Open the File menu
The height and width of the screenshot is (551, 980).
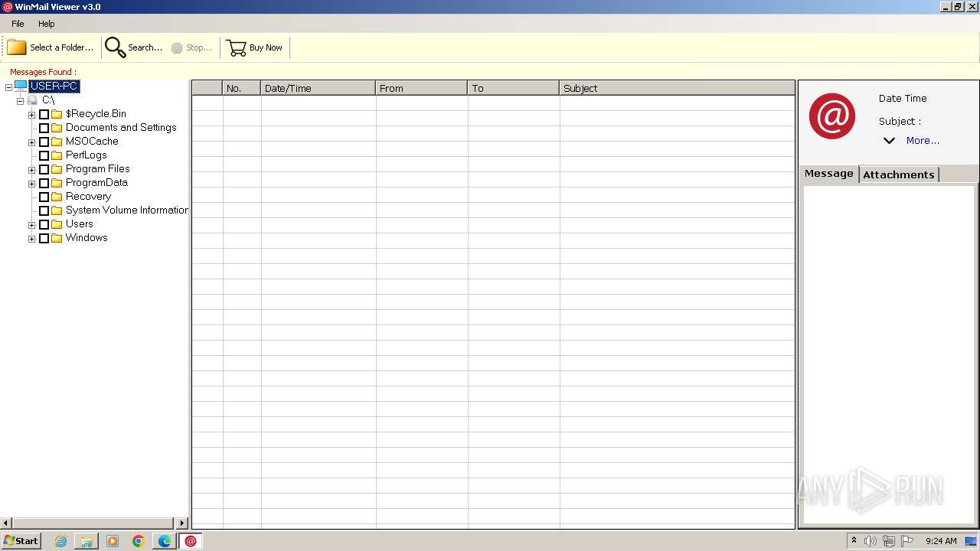point(18,24)
